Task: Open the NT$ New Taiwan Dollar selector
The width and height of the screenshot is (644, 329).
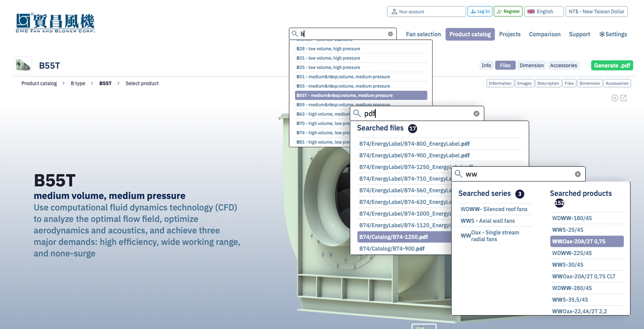Action: click(596, 12)
